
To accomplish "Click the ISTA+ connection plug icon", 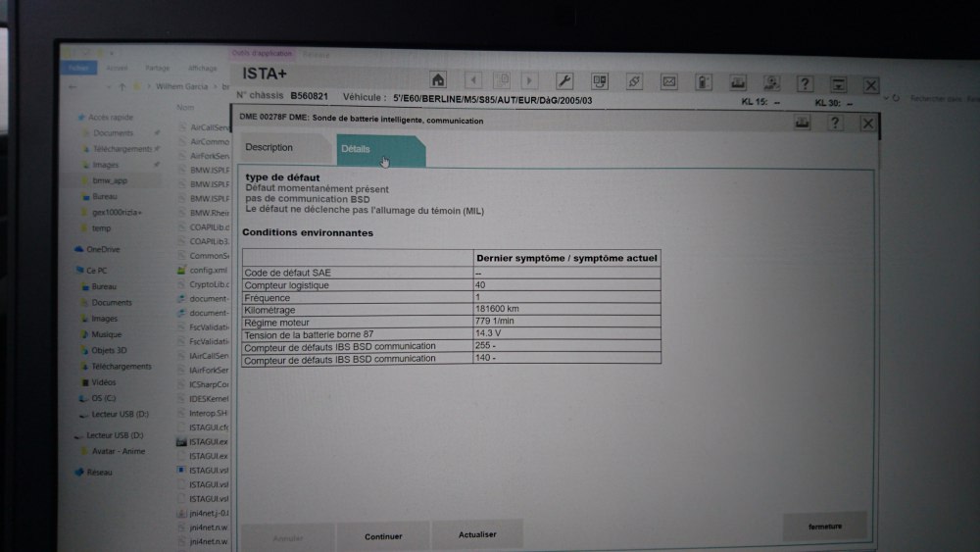I will (x=634, y=81).
